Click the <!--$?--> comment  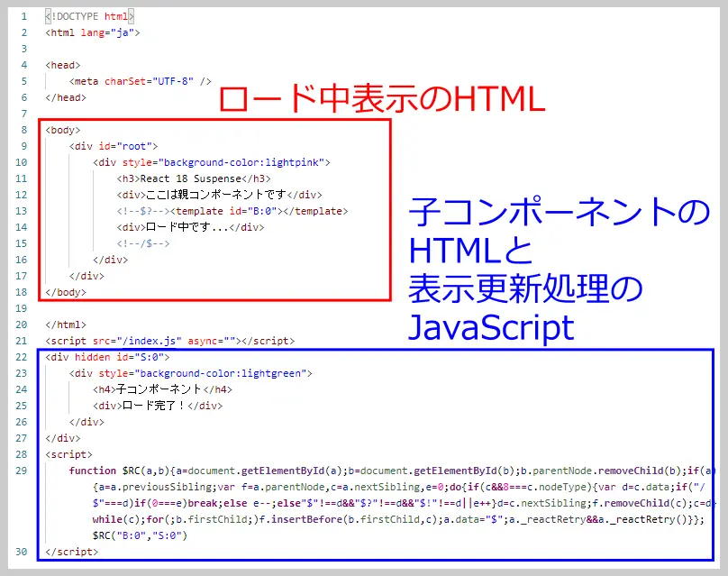click(x=143, y=211)
